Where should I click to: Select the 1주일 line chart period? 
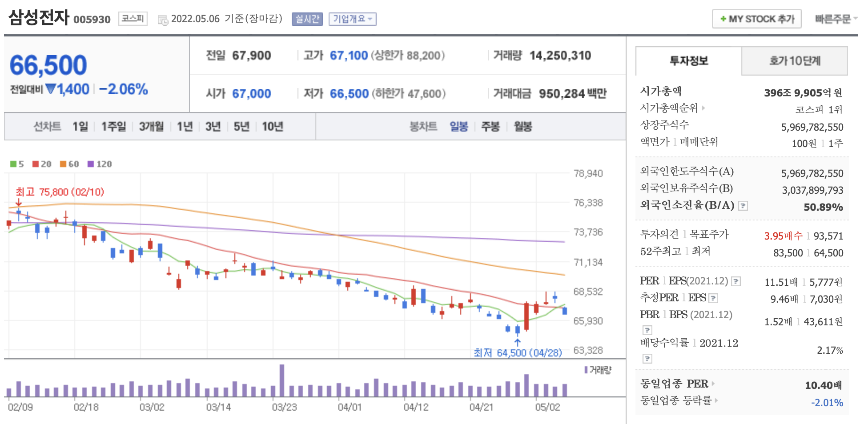114,127
